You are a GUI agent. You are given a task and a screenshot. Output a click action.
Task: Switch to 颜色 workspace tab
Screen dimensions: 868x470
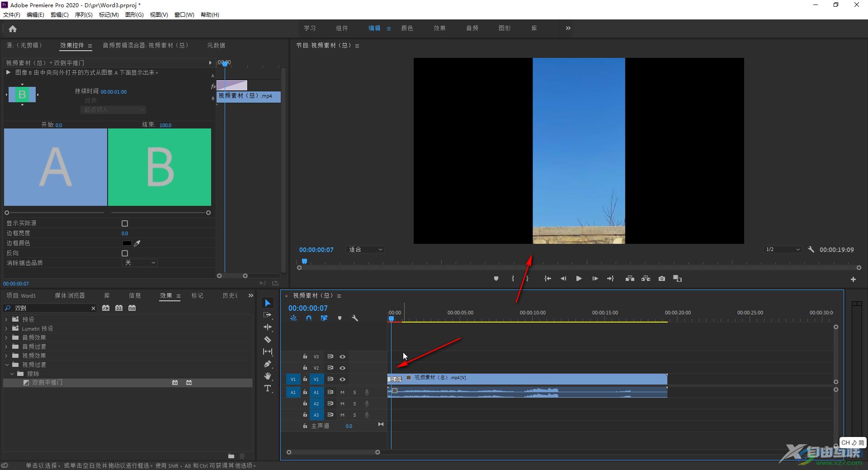[x=407, y=28]
